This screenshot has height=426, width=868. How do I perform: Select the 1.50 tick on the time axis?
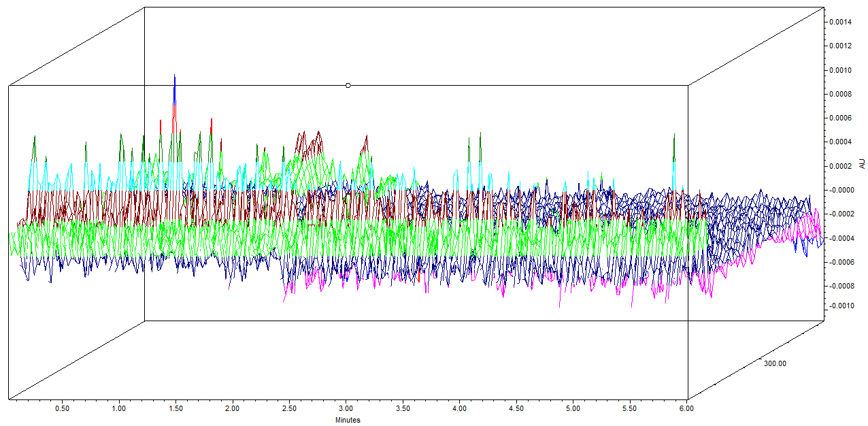(176, 409)
